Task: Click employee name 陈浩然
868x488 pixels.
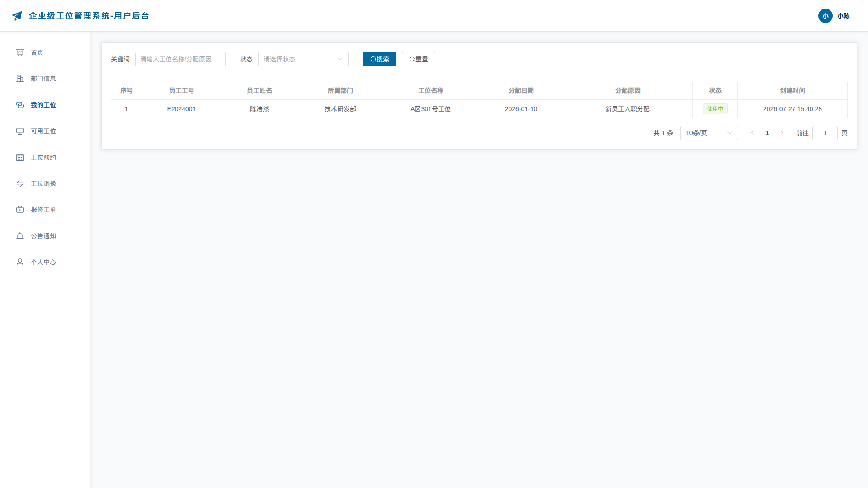Action: (259, 109)
